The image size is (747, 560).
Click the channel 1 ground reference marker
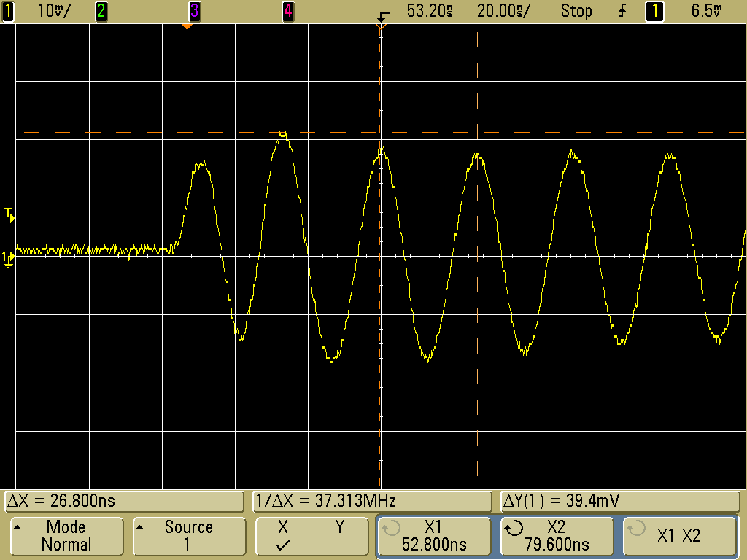point(8,259)
